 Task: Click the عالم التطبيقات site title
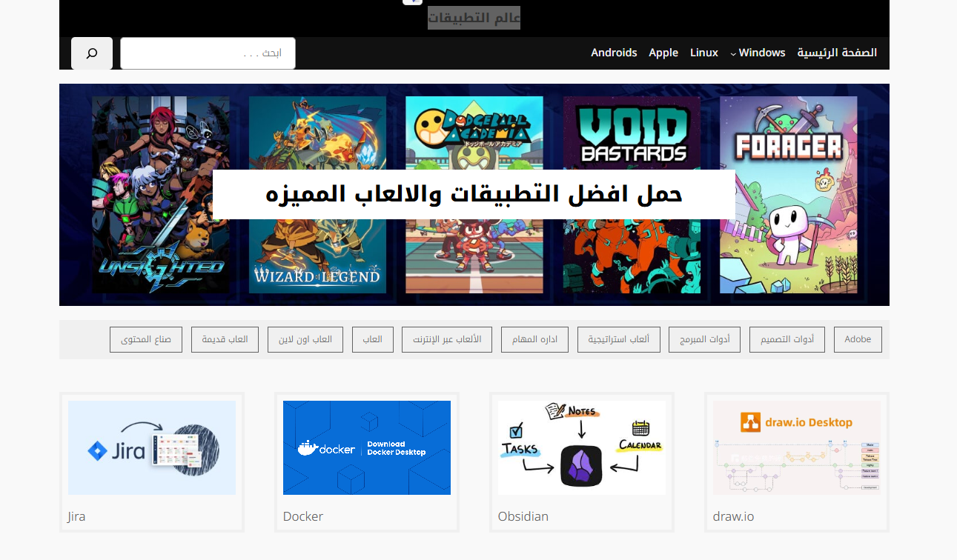pos(474,18)
